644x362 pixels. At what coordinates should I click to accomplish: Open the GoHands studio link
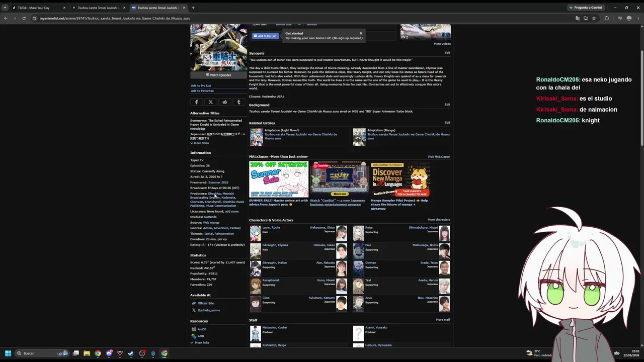point(209,217)
